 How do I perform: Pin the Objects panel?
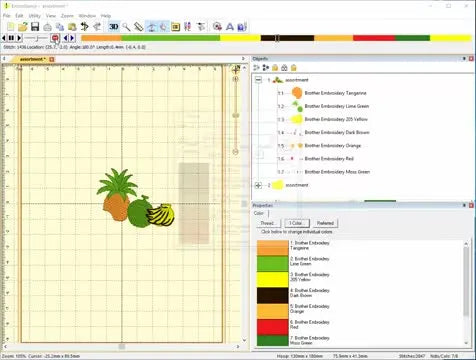pyautogui.click(x=464, y=59)
